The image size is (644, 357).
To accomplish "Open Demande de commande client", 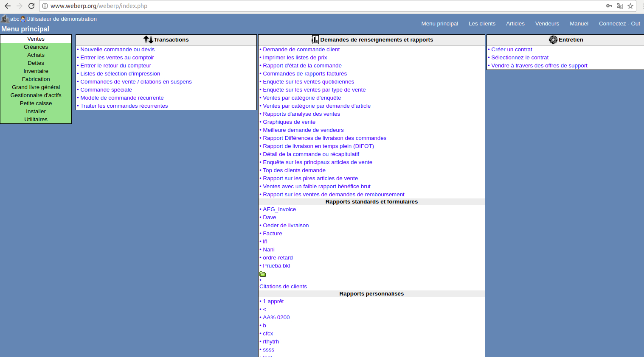I will click(x=301, y=49).
